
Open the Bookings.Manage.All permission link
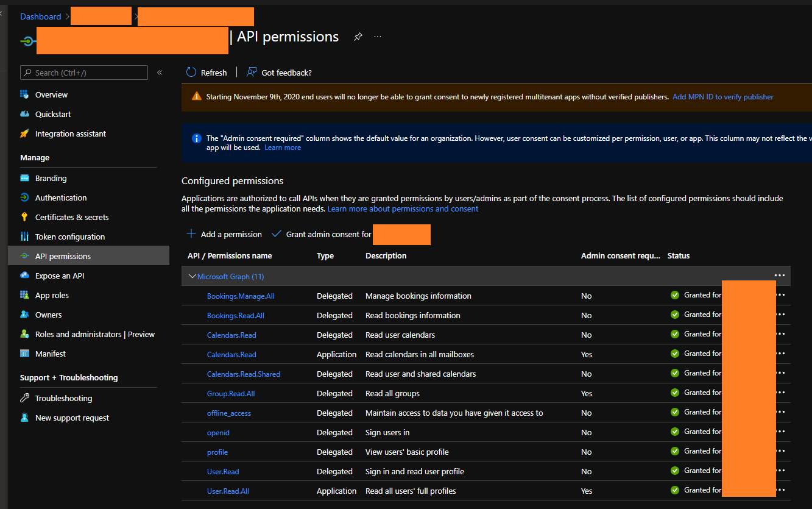(x=241, y=296)
